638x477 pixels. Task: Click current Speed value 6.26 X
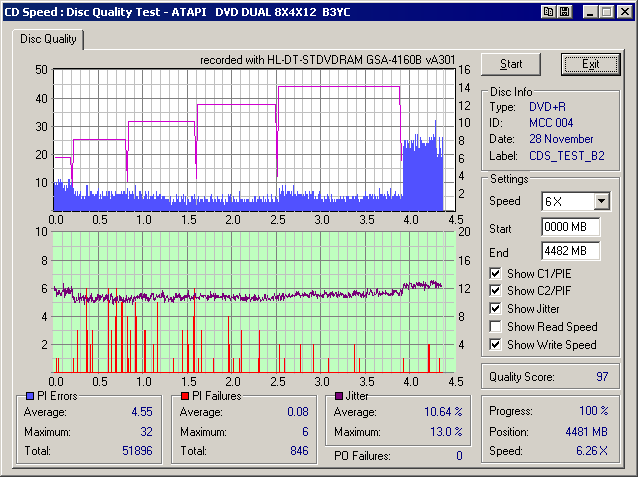[592, 451]
